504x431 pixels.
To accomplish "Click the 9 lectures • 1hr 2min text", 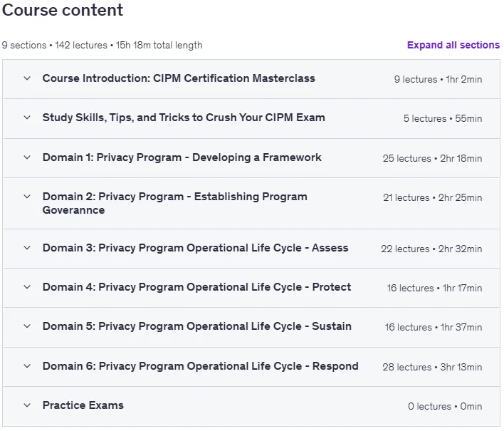I will 438,79.
